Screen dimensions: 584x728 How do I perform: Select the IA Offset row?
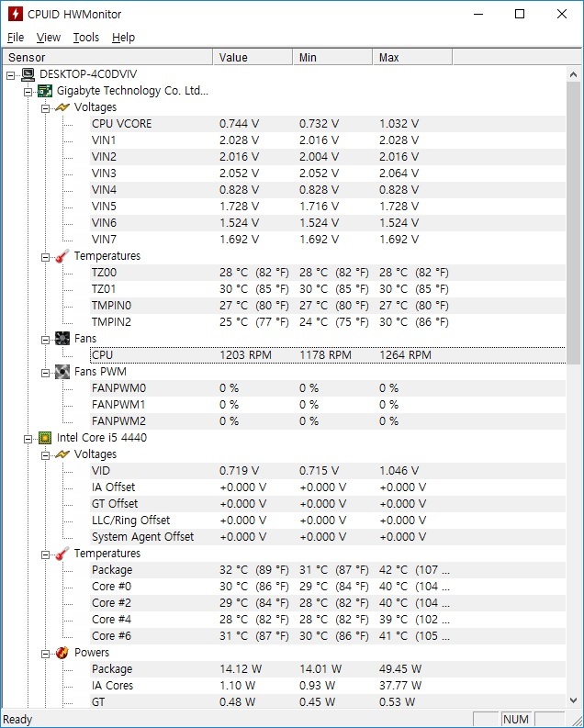click(x=328, y=487)
